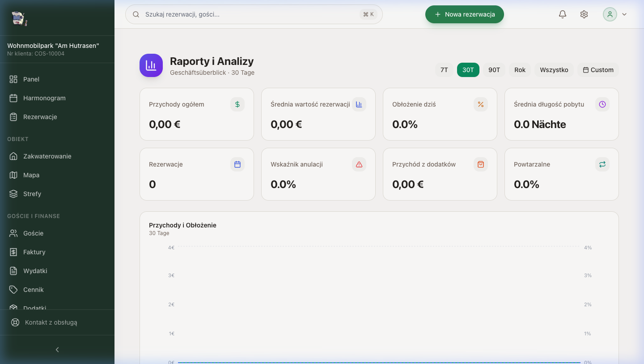Screen dimensions: 644x364
Task: Click the campsite logo in sidebar header
Action: [20, 18]
